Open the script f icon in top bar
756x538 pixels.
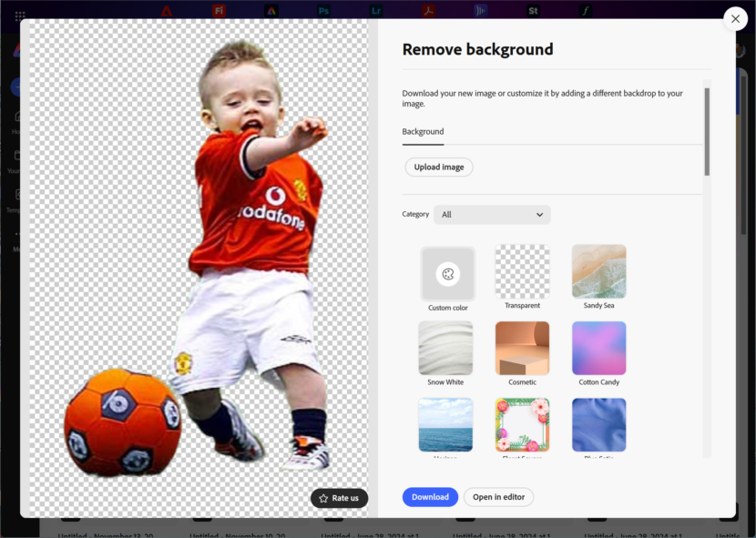pyautogui.click(x=585, y=11)
